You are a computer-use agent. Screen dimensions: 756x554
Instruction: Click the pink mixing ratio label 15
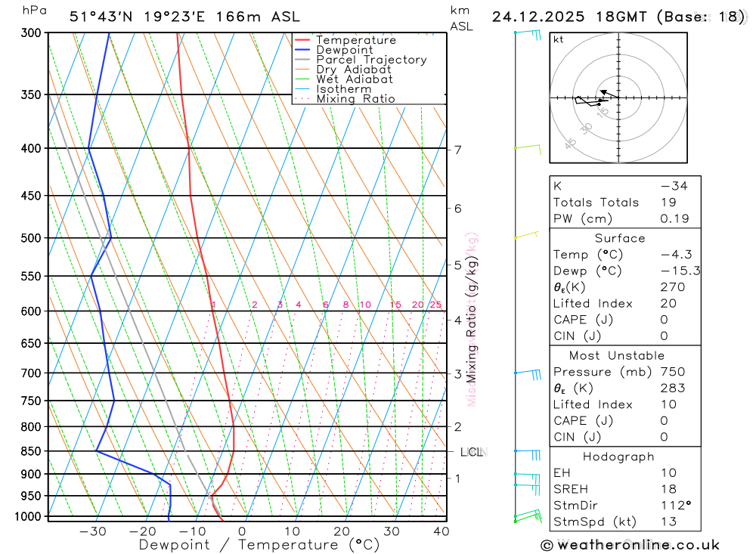[396, 305]
